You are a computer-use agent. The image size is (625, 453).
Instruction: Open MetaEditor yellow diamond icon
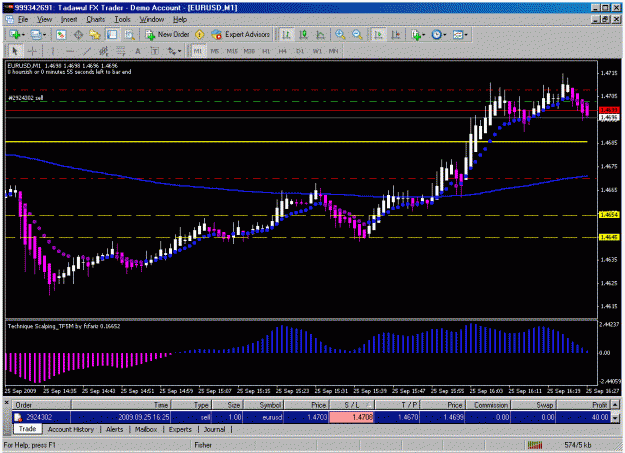[199, 35]
